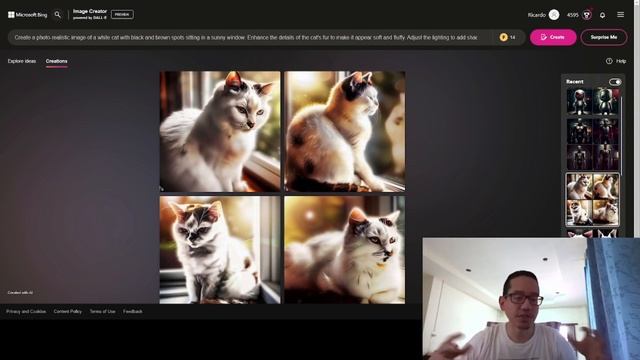Open the Bing search magnifier icon
Viewport: 640px width, 360px height.
point(58,15)
